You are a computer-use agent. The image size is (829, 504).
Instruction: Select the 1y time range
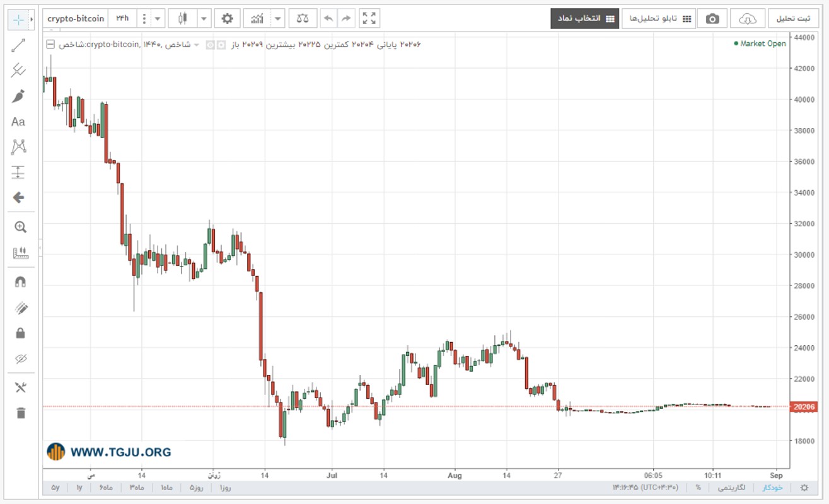(79, 488)
